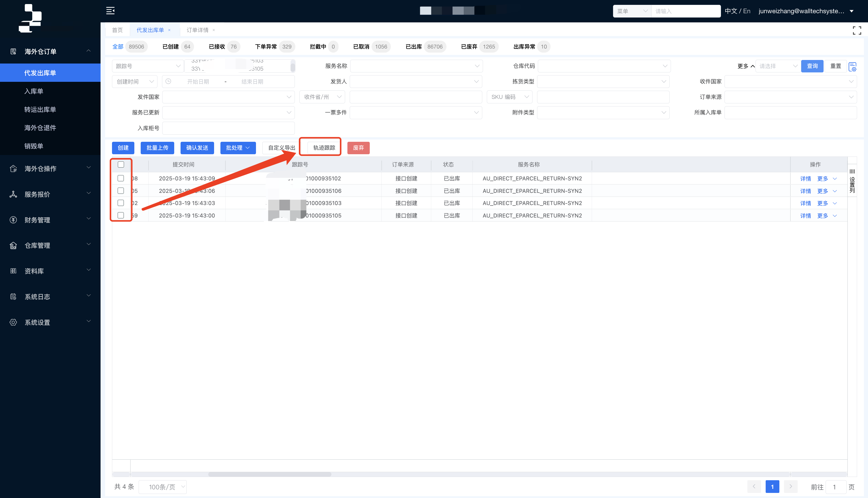This screenshot has height=498, width=868.
Task: Open the 批处理 dropdown button
Action: (x=238, y=148)
